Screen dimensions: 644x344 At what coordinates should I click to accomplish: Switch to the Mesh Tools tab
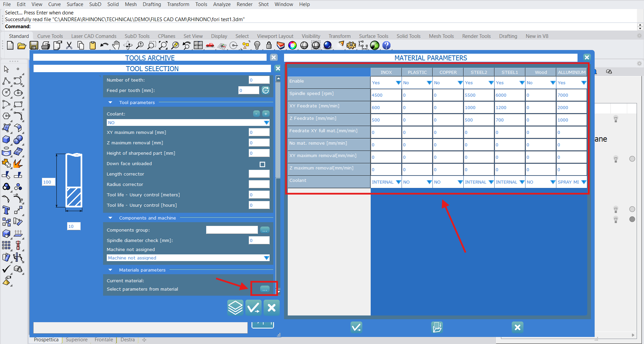tap(441, 36)
